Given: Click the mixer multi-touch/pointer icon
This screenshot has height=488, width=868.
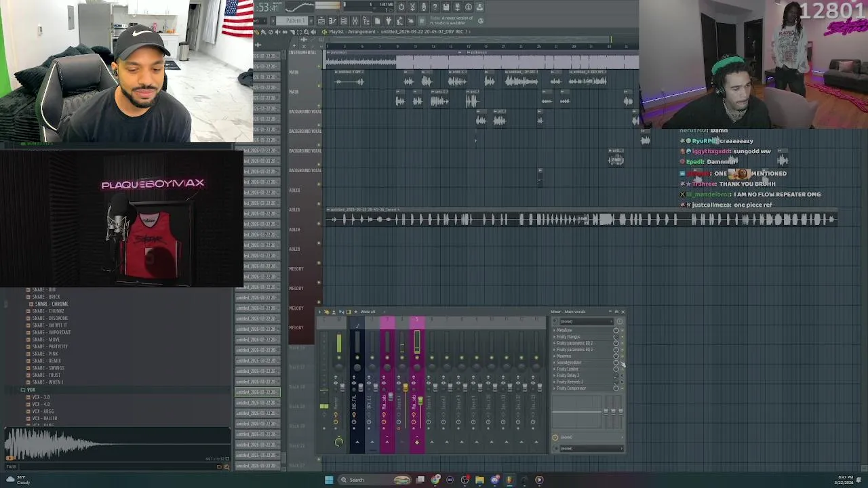Looking at the screenshot, I should (x=326, y=312).
